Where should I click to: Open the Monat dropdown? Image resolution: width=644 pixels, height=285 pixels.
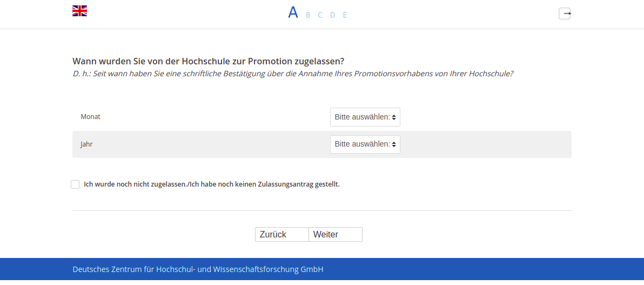click(365, 117)
